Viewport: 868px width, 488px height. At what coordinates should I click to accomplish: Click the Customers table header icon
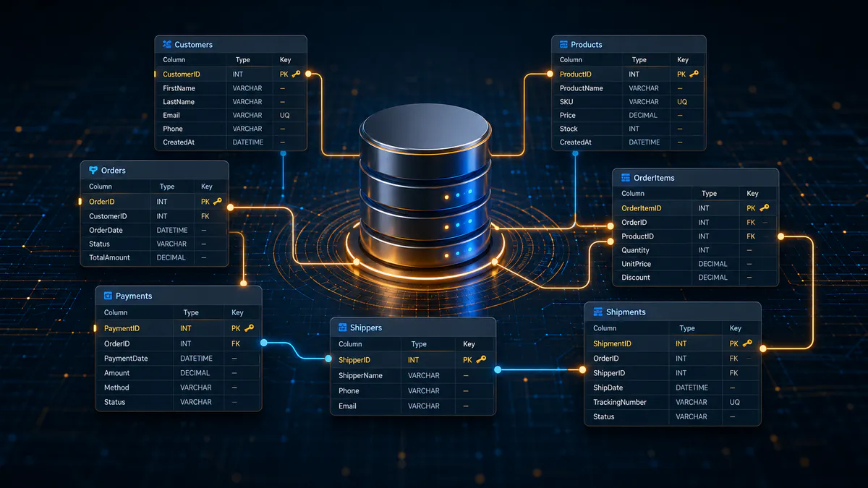pyautogui.click(x=167, y=44)
